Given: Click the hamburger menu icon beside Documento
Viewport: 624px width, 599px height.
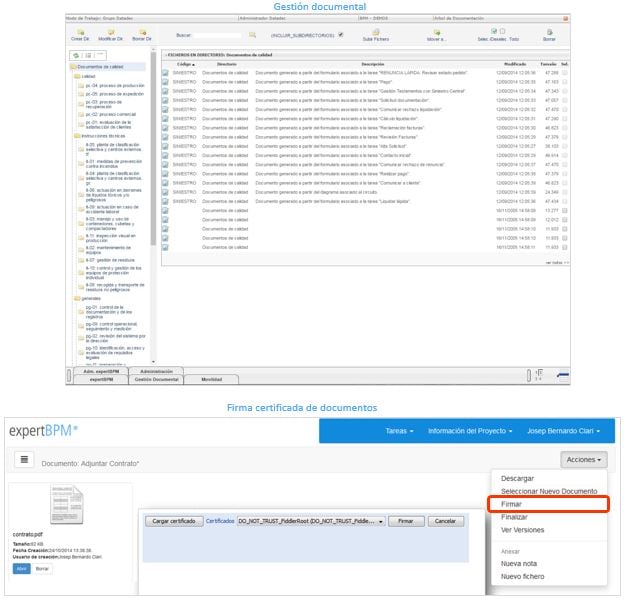Looking at the screenshot, I should click(24, 459).
